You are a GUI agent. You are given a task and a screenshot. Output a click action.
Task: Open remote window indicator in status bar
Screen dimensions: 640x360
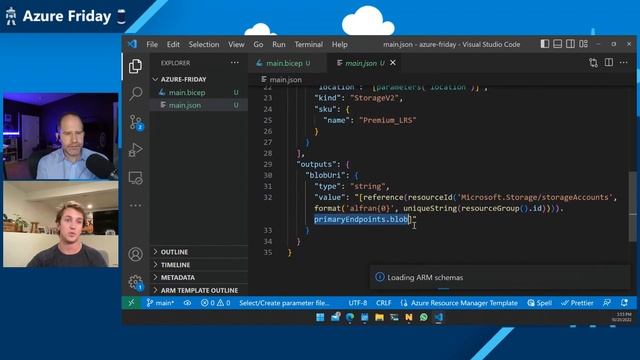(131, 303)
